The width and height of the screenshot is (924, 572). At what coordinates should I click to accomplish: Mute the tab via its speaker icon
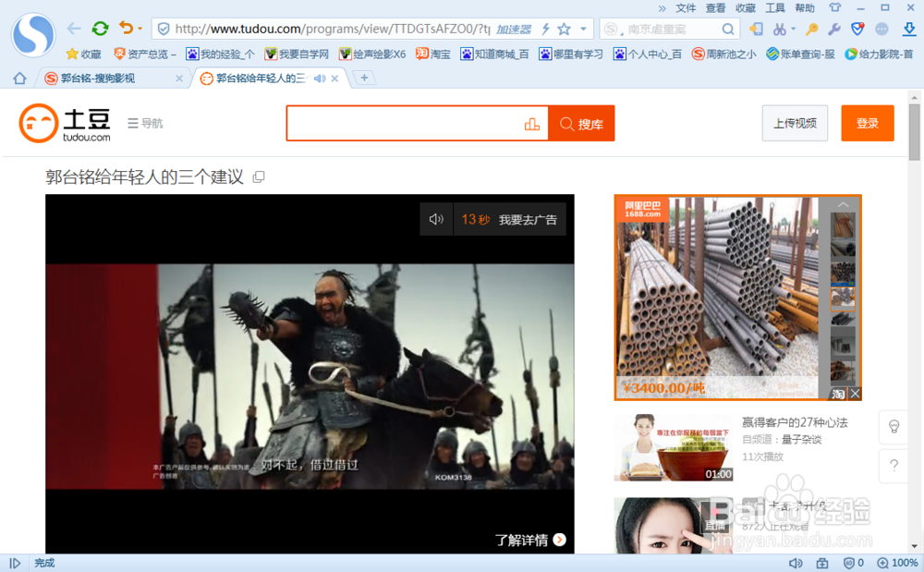(x=320, y=79)
